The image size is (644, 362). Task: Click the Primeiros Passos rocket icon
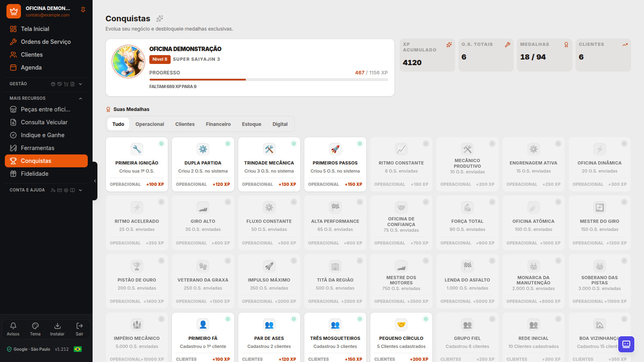335,149
